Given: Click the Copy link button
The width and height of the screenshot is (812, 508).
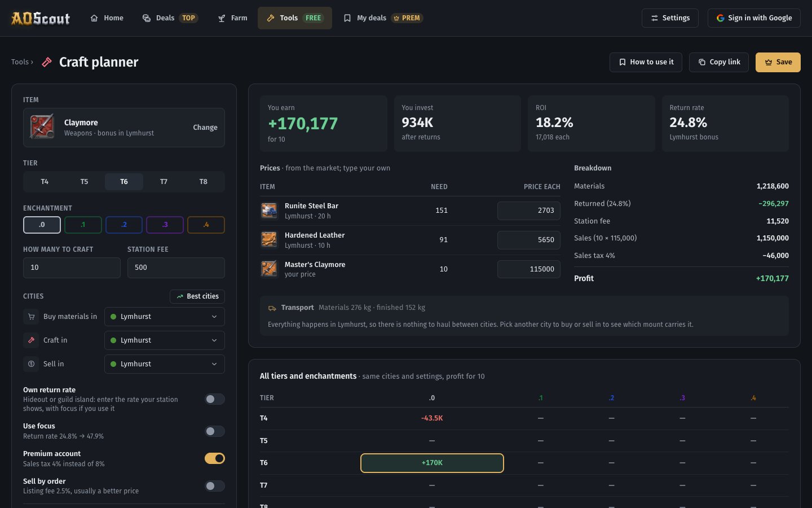Looking at the screenshot, I should 719,62.
